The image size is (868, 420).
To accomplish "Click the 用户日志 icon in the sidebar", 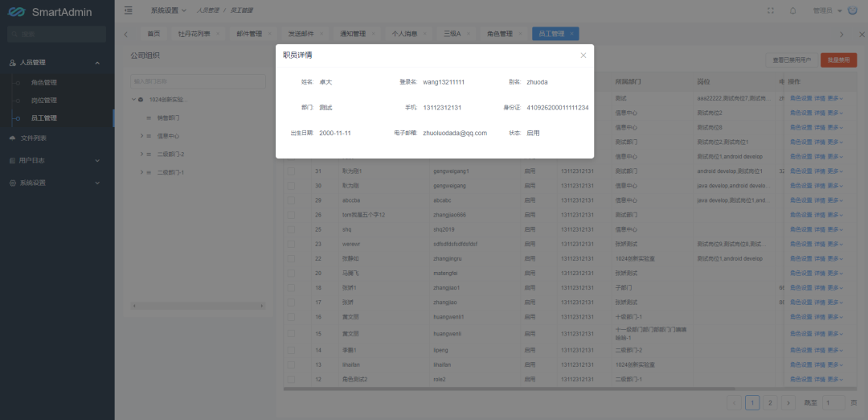I will (x=13, y=161).
